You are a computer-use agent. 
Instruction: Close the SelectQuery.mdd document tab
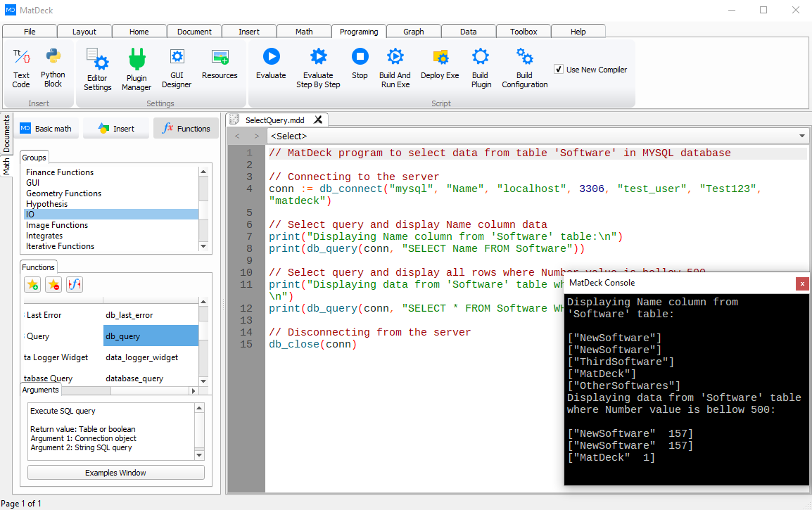click(318, 120)
